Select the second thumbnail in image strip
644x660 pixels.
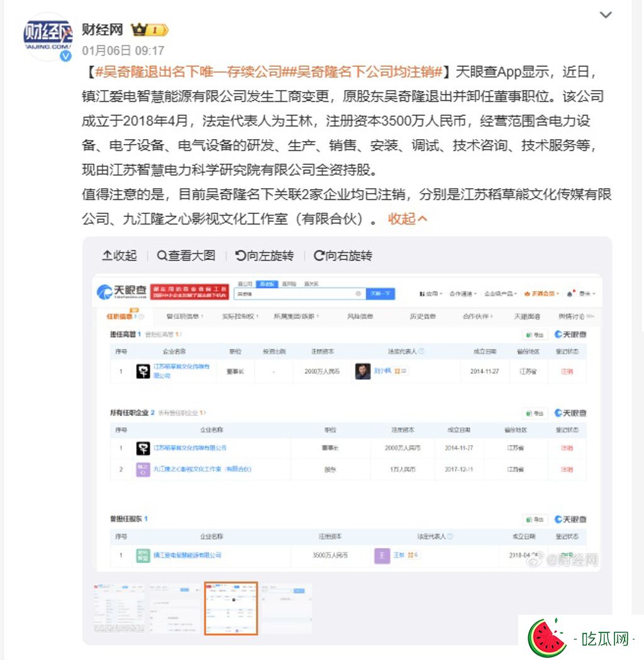[x=175, y=608]
